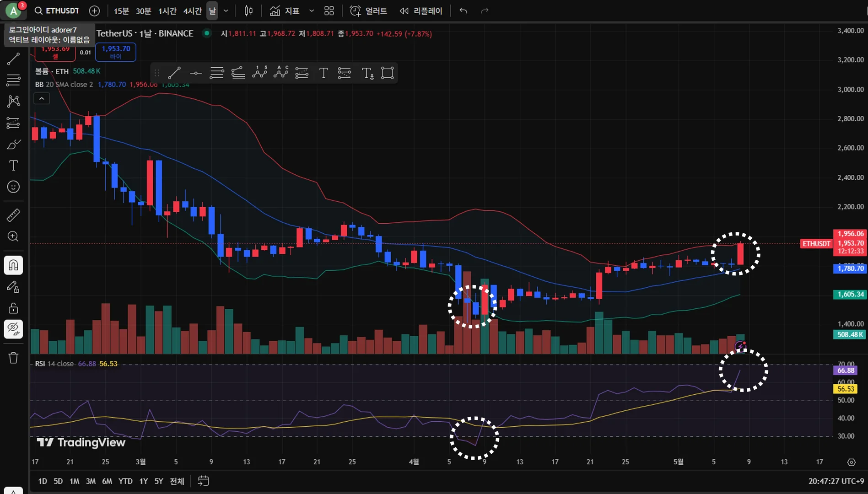
Task: Collapse the indicator legend with the chevron
Action: tap(42, 98)
